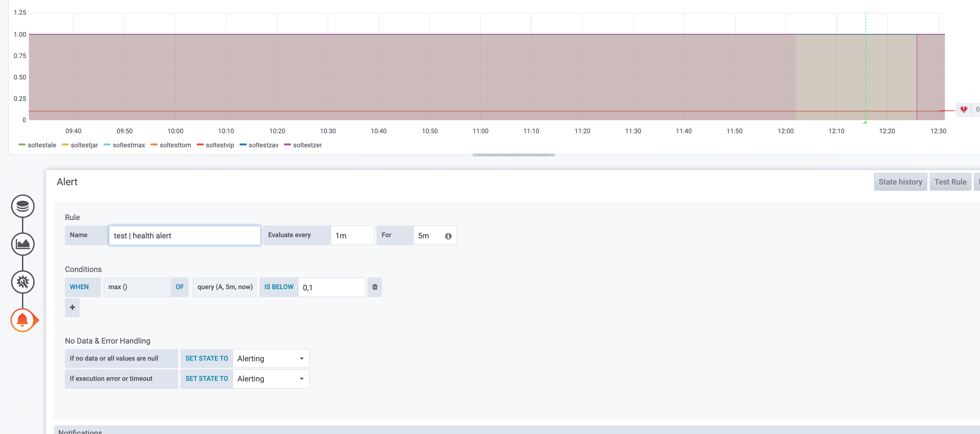
Task: Open the Alerting dropdown for execution errors
Action: point(271,378)
